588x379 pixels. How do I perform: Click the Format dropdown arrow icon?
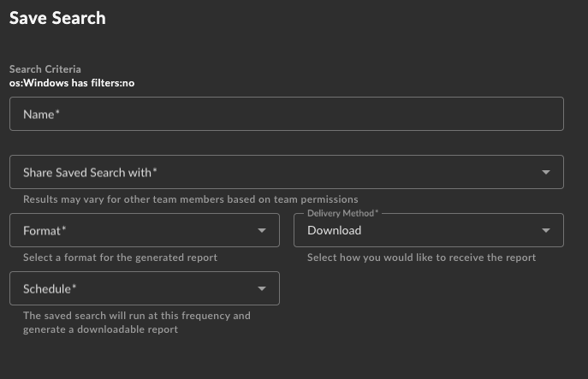262,230
